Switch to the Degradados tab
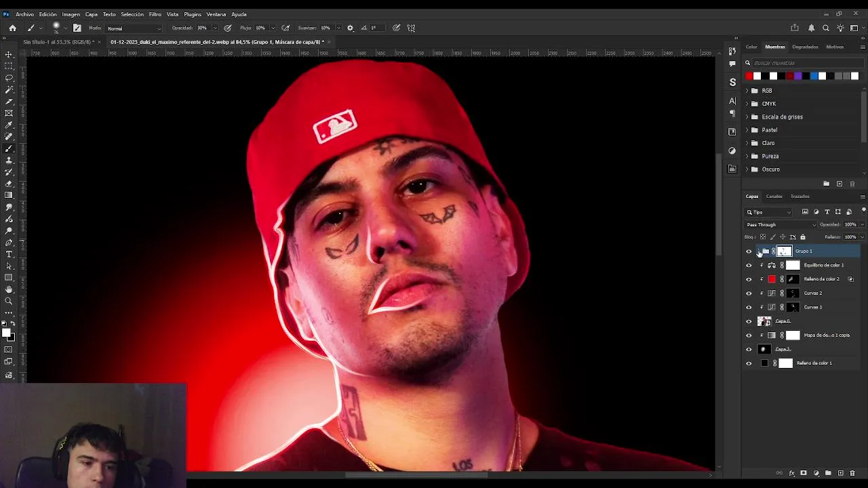Image resolution: width=868 pixels, height=488 pixels. coord(805,47)
